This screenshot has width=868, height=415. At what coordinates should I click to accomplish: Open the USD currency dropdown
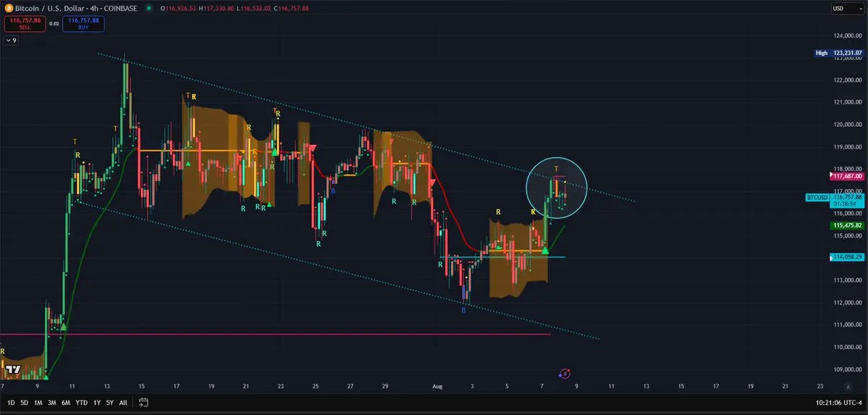[x=847, y=8]
